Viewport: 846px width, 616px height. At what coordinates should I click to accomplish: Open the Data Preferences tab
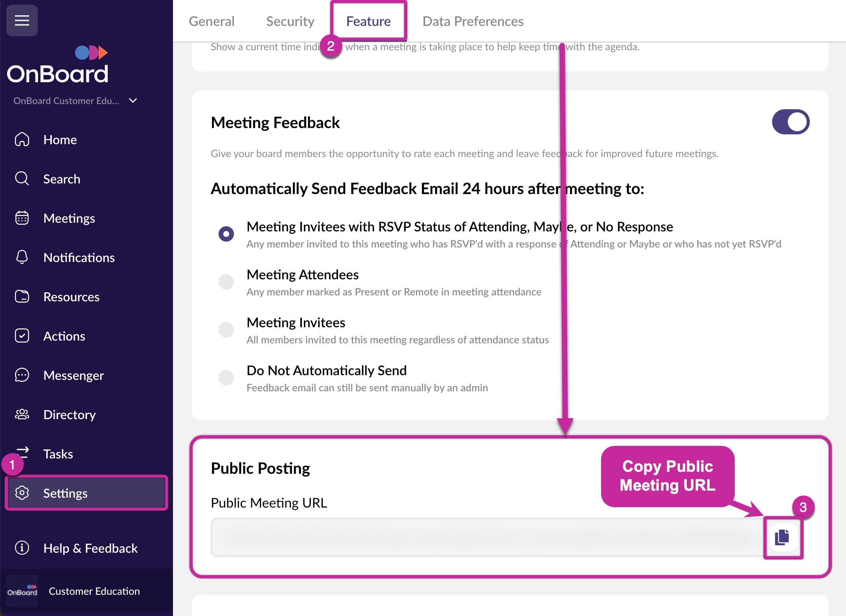[473, 21]
